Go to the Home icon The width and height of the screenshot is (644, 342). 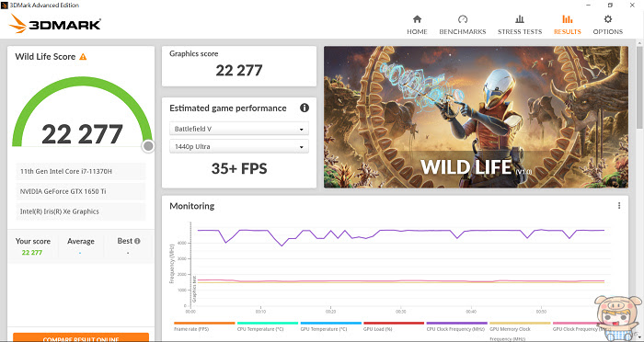(x=417, y=19)
